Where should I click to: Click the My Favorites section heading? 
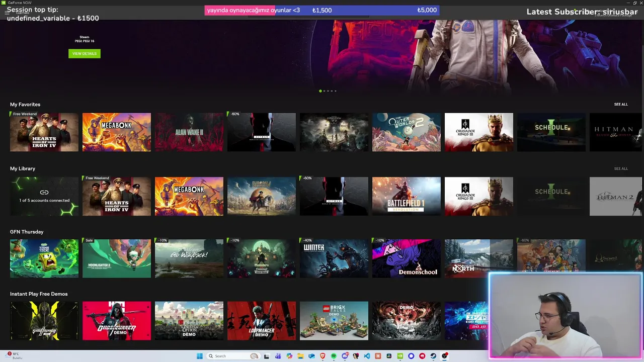[25, 104]
